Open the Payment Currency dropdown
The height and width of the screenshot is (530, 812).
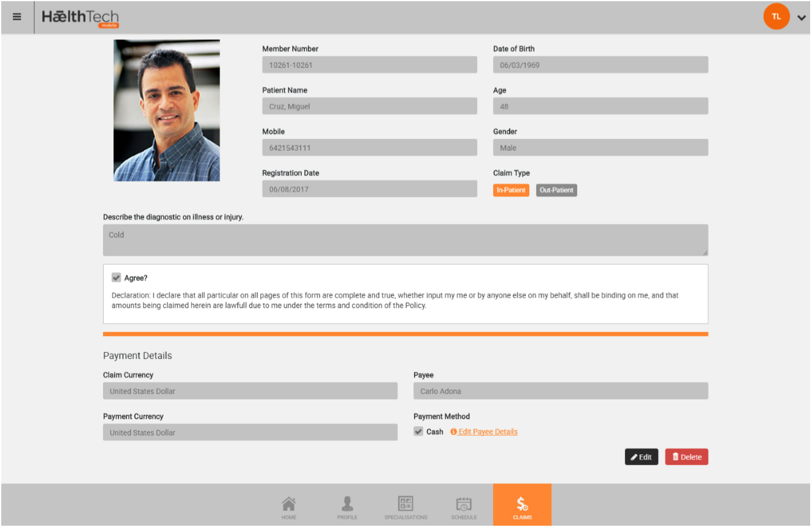click(x=250, y=433)
